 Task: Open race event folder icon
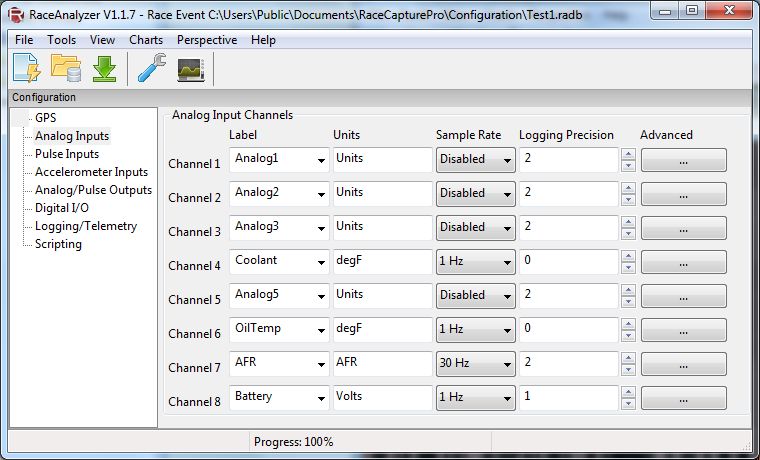coord(66,68)
